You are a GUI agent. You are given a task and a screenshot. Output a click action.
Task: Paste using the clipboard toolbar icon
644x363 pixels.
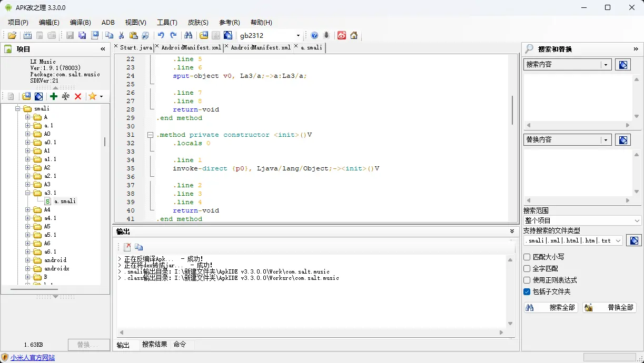tap(133, 35)
